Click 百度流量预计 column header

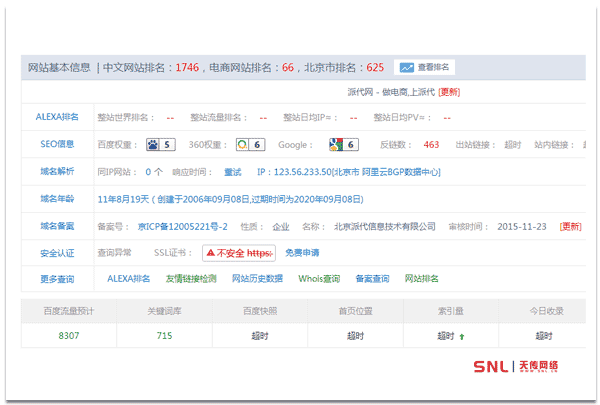point(68,311)
